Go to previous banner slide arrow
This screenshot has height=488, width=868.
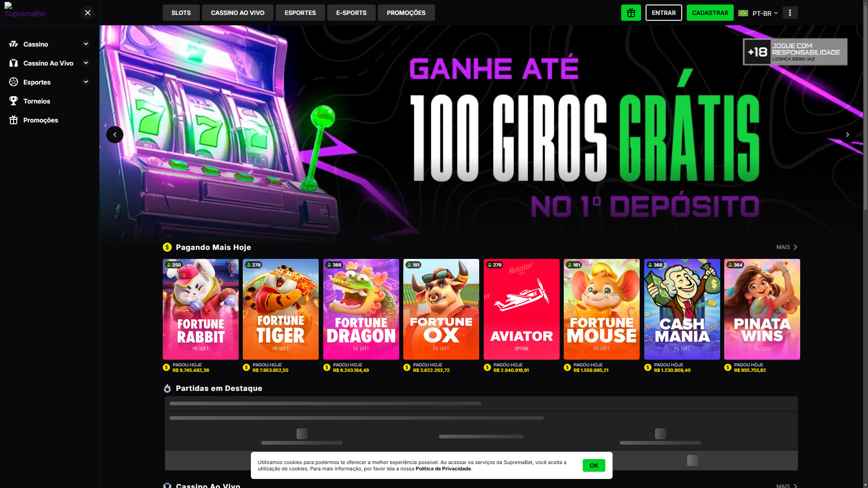[115, 135]
